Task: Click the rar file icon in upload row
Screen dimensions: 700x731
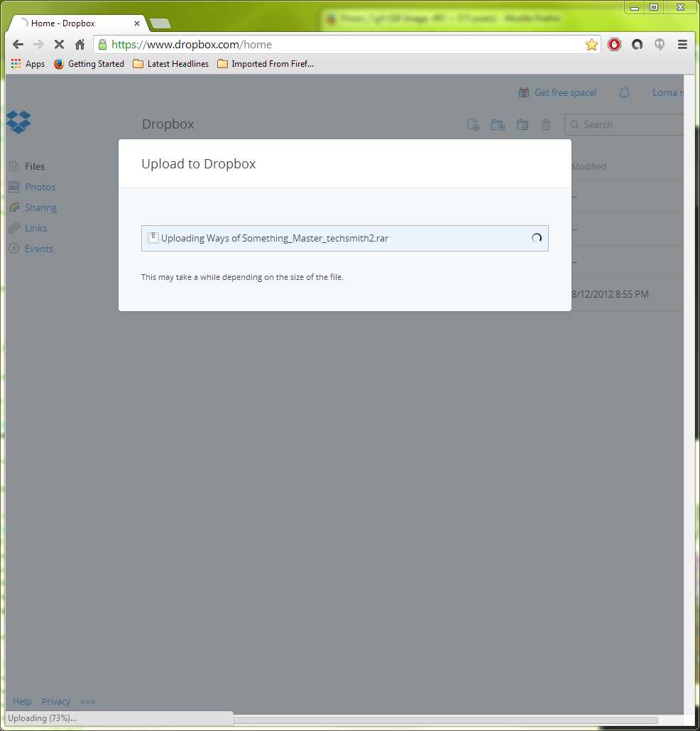Action: pos(153,238)
